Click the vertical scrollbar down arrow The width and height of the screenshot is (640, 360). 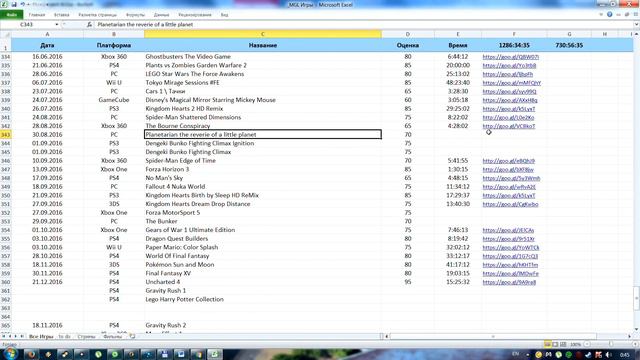click(636, 329)
